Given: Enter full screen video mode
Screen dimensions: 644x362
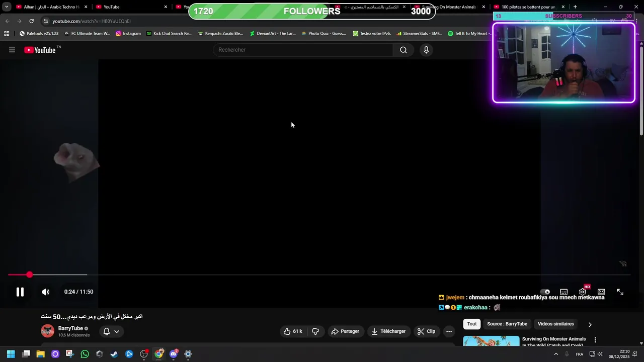Looking at the screenshot, I should click(620, 292).
